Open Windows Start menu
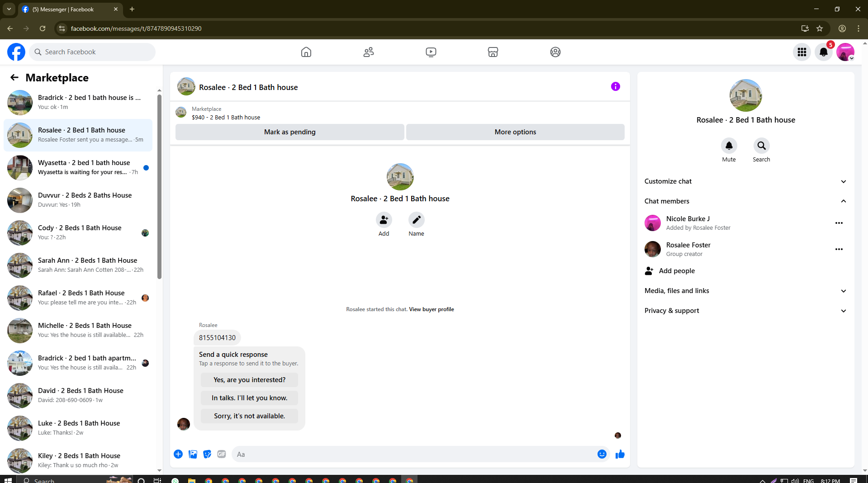The width and height of the screenshot is (868, 483). pyautogui.click(x=8, y=479)
